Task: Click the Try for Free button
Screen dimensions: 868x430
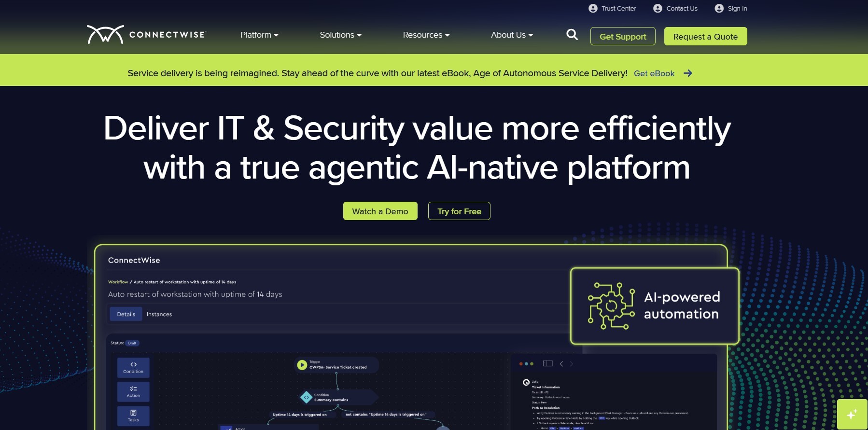Action: [459, 211]
